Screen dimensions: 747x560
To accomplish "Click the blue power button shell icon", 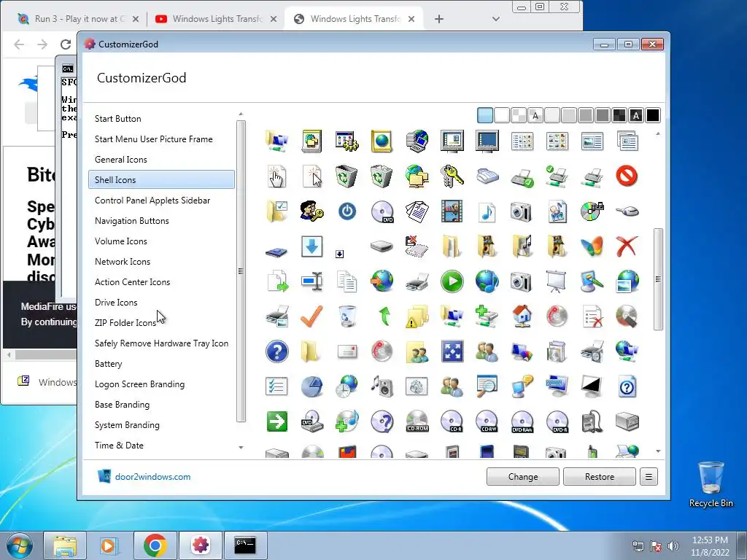I will [x=347, y=211].
